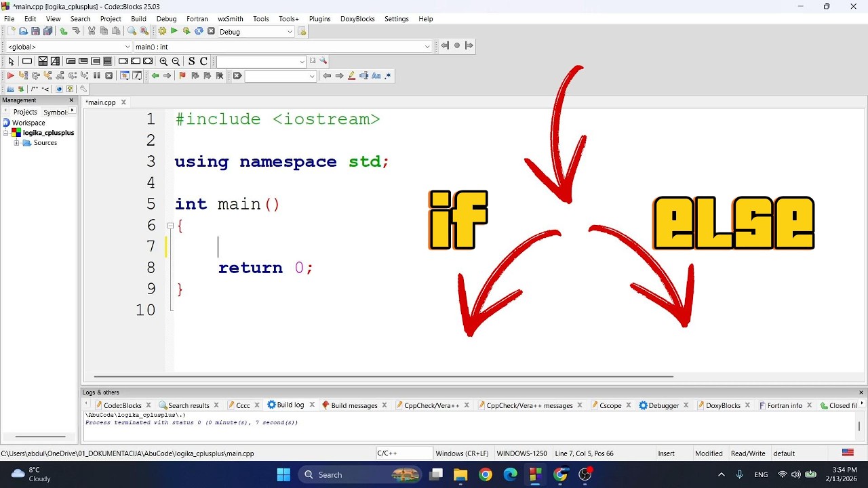Image resolution: width=868 pixels, height=488 pixels.
Task: Open the incremental search field dropdown
Action: coord(312,76)
